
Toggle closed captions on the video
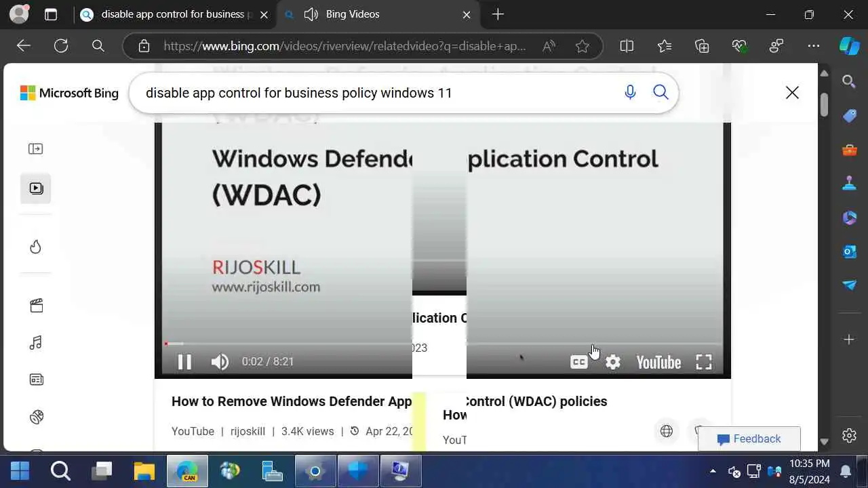(x=578, y=362)
